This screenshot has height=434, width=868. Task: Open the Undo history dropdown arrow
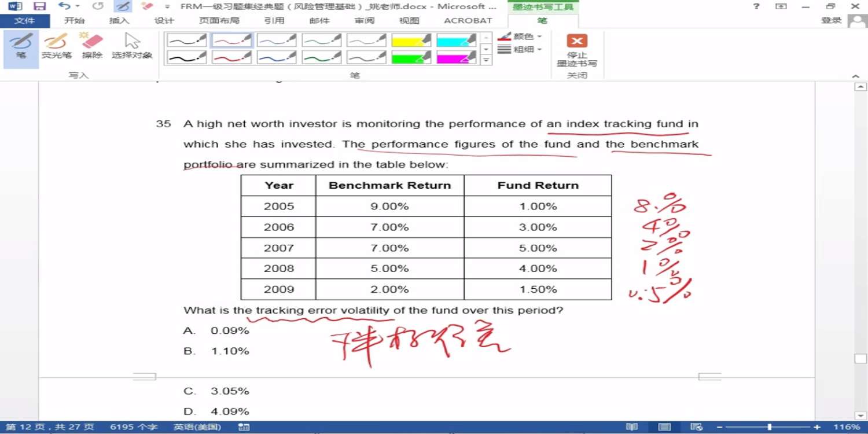77,6
